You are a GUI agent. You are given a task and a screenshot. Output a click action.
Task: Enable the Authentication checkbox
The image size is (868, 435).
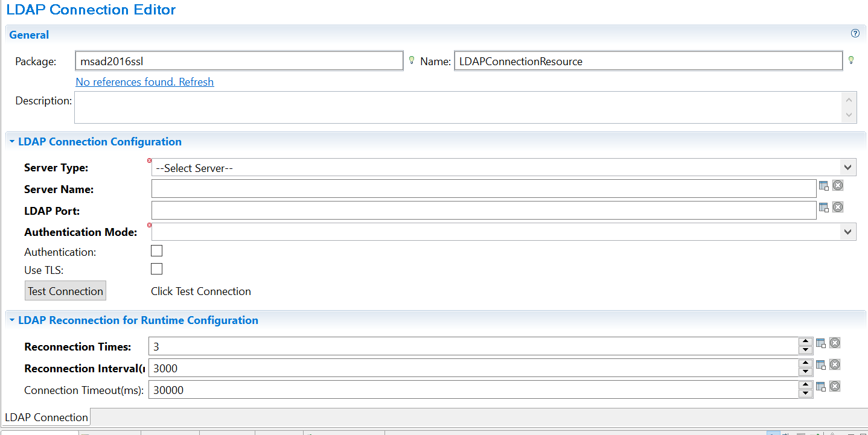pos(156,251)
